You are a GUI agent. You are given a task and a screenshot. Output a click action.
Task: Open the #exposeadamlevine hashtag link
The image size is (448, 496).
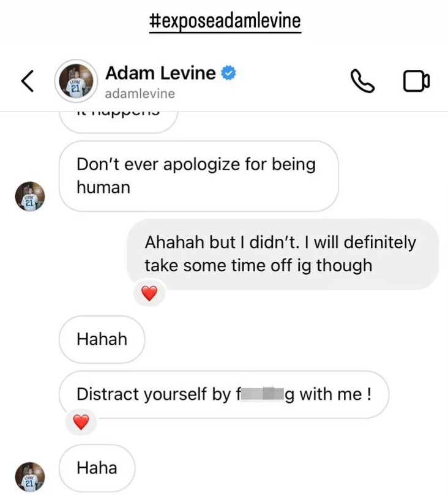point(225,21)
